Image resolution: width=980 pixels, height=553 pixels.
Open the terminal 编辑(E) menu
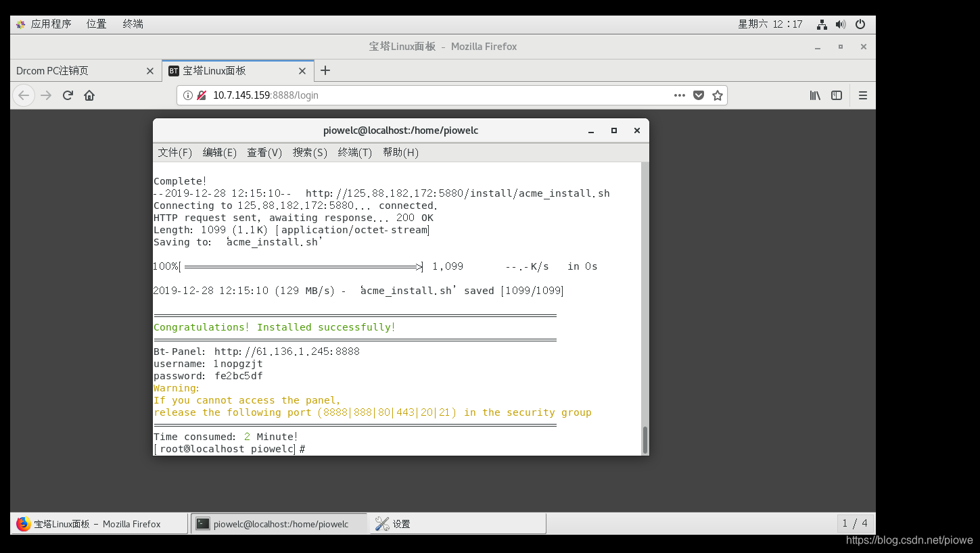click(x=220, y=153)
